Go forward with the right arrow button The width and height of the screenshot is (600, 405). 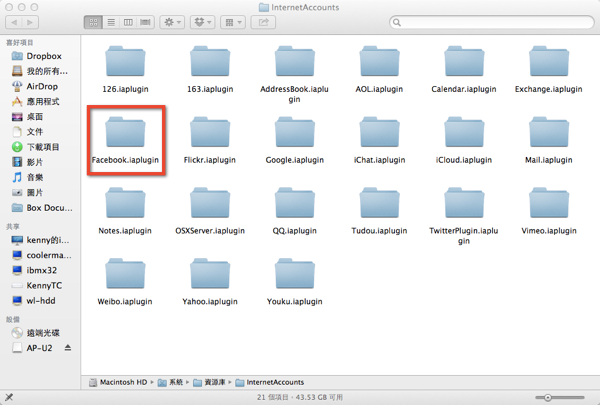30,22
